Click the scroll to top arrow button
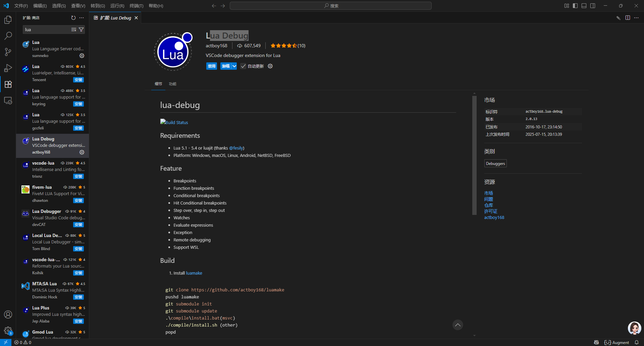 (458, 325)
